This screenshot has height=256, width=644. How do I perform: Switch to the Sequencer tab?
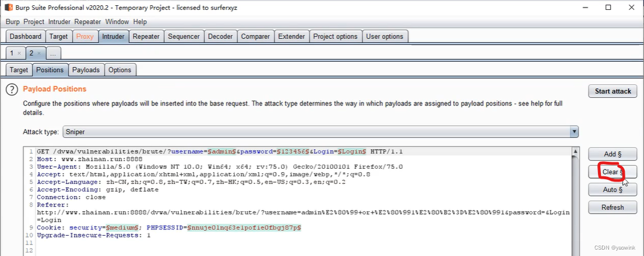(184, 36)
